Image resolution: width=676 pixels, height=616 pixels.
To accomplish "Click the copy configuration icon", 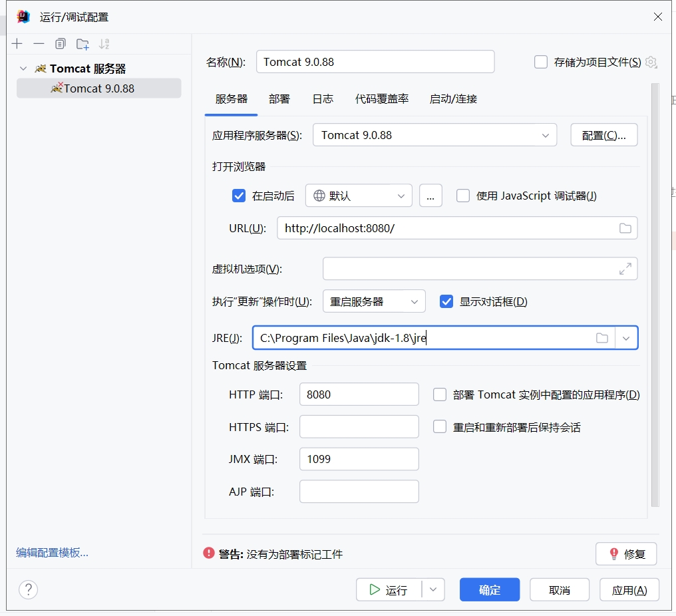I will (x=61, y=44).
